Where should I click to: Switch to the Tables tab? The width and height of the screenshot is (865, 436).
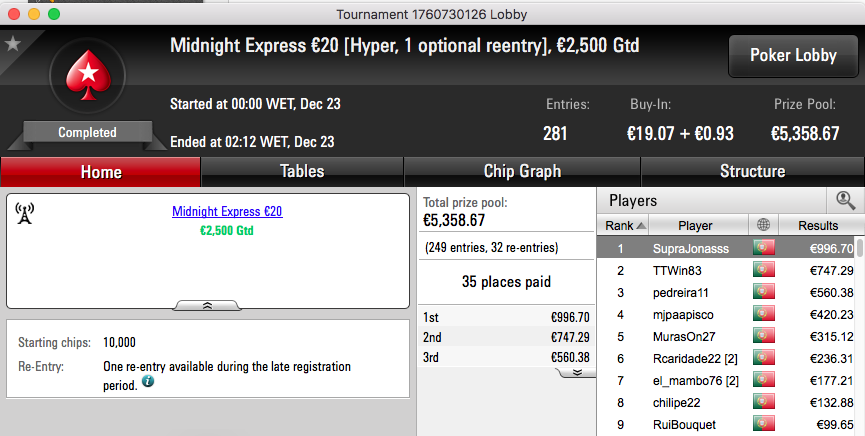[x=302, y=172]
